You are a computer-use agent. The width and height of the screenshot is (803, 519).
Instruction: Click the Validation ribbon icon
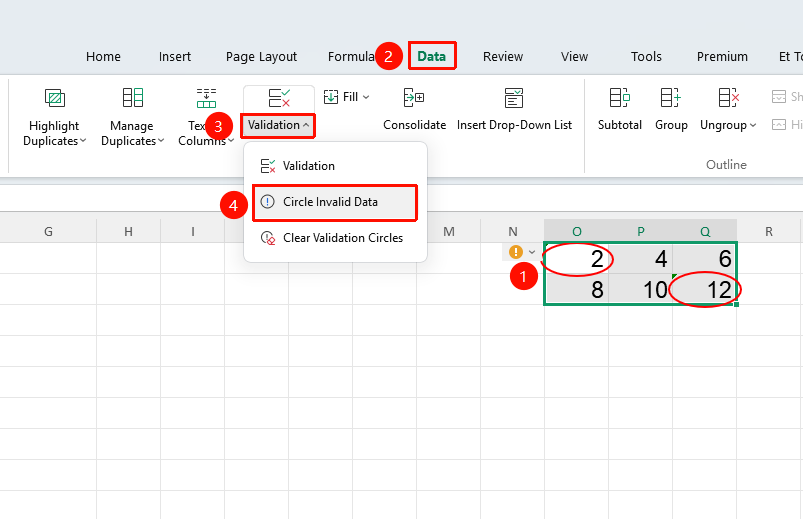point(279,97)
